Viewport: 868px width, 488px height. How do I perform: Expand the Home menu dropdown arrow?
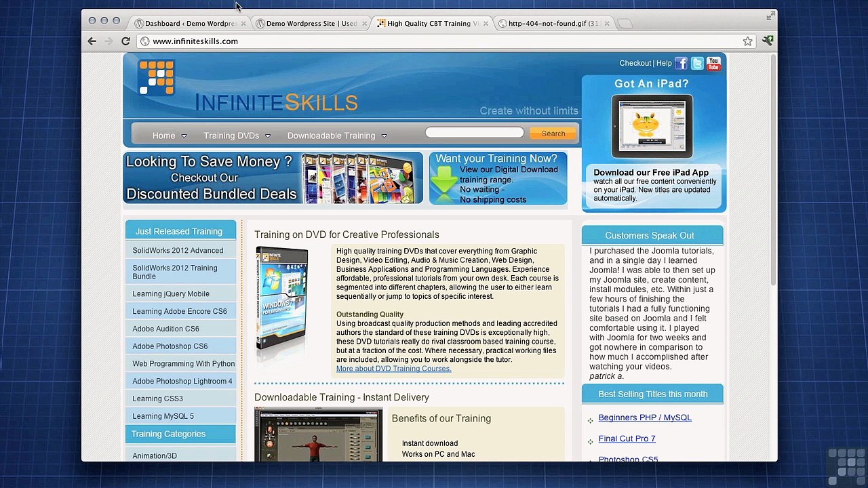tap(184, 136)
